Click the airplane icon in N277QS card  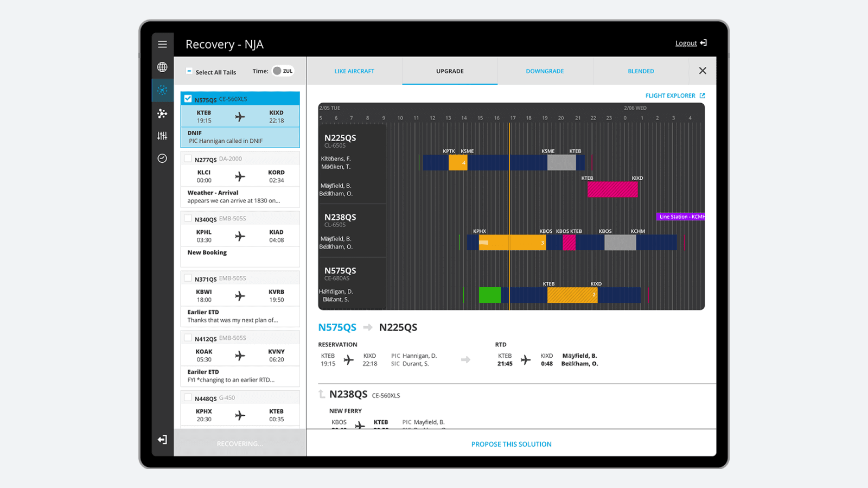[240, 176]
